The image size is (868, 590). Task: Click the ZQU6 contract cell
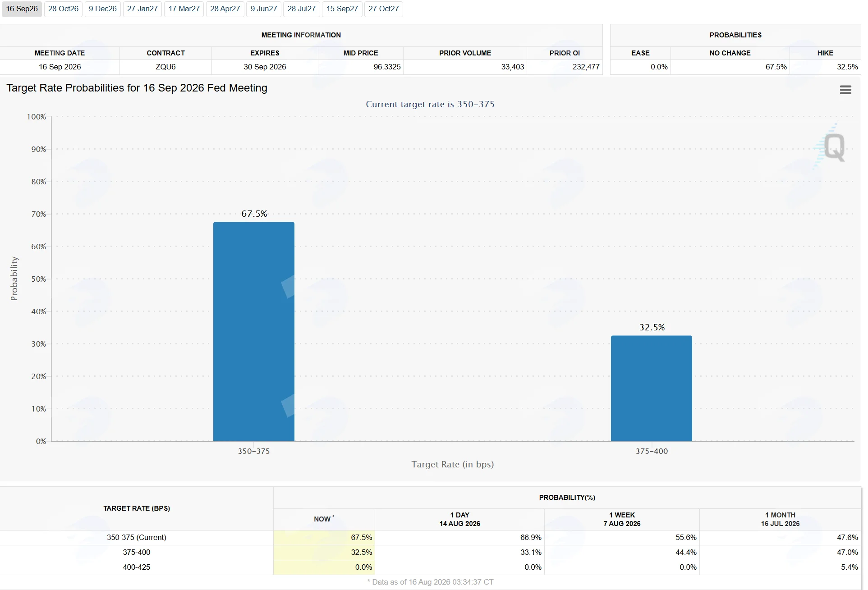pos(165,67)
